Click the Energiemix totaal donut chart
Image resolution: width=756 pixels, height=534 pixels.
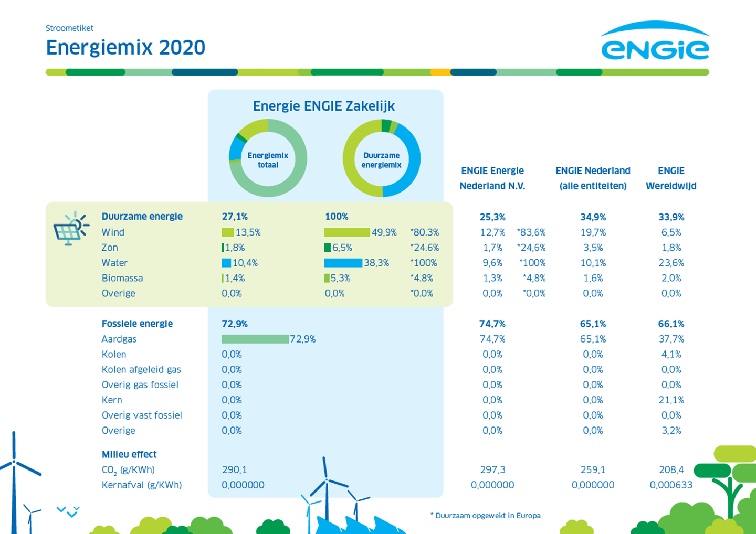267,158
